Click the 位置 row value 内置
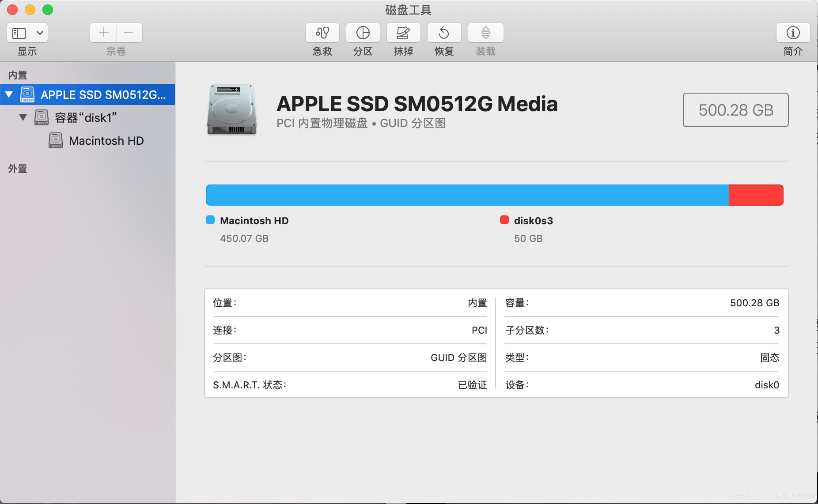818x504 pixels. click(477, 303)
